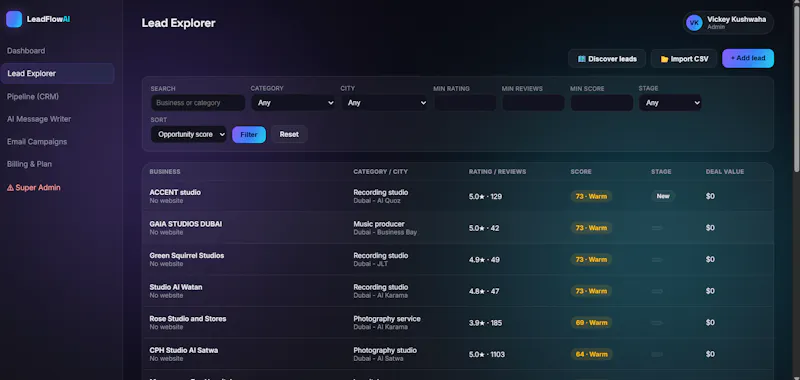Viewport: 800px width, 380px height.
Task: Click the Lead Explorer page heading
Action: click(179, 23)
